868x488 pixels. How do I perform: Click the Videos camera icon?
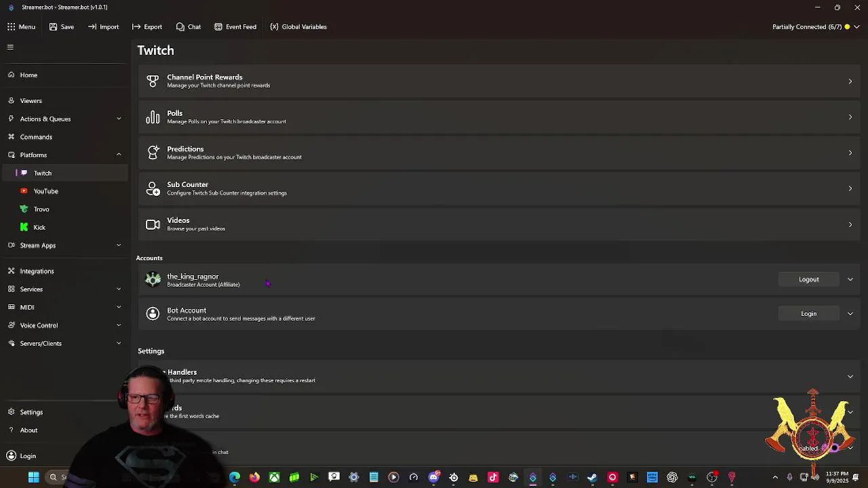tap(153, 224)
